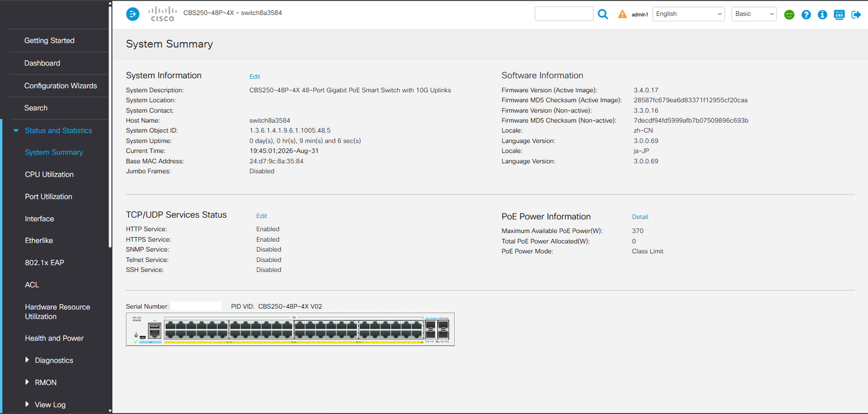Open the English language dropdown
868x414 pixels.
[688, 14]
